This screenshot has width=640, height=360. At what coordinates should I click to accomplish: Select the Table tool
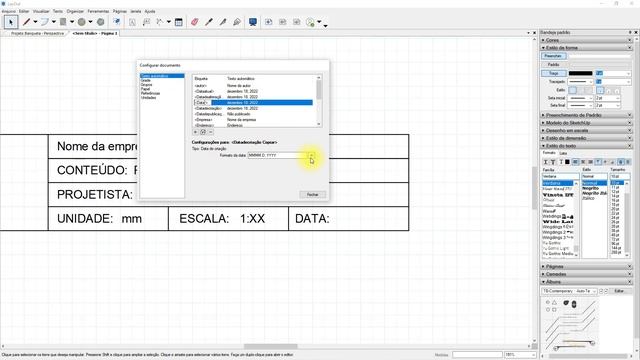coord(178,22)
